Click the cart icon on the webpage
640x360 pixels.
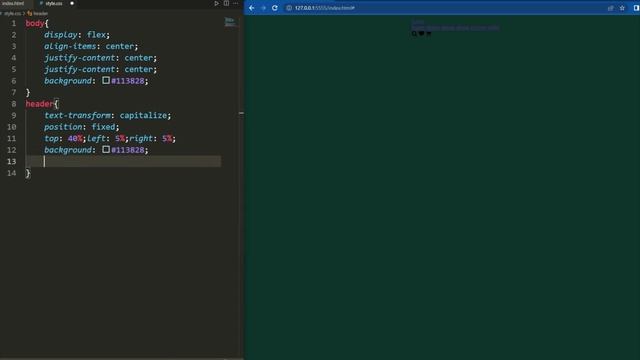429,33
